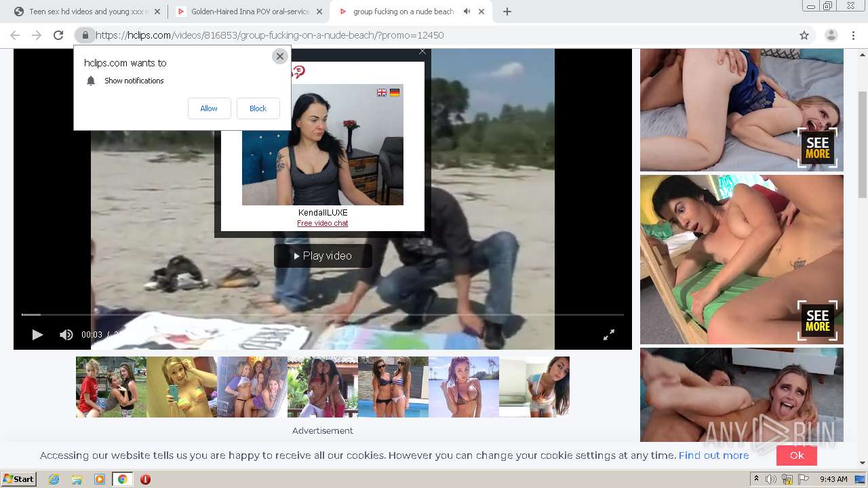This screenshot has width=868, height=488.
Task: Open the Action Center flag icon
Action: coord(804,479)
